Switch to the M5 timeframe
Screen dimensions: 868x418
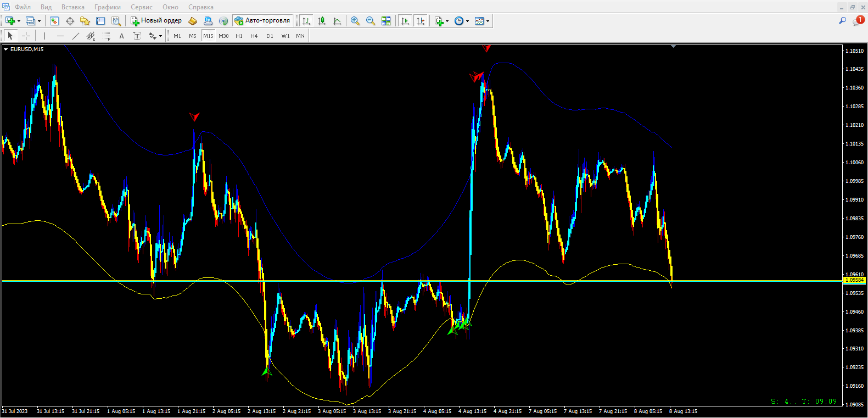point(193,36)
